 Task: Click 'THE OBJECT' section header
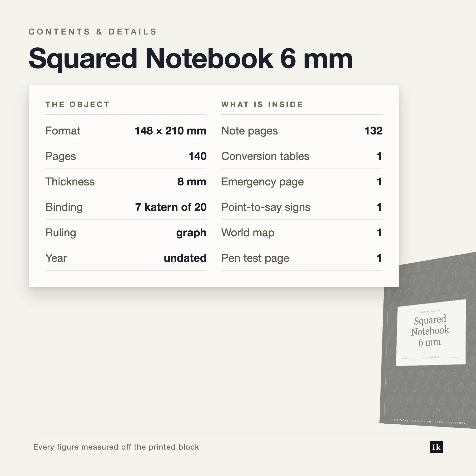pyautogui.click(x=77, y=104)
